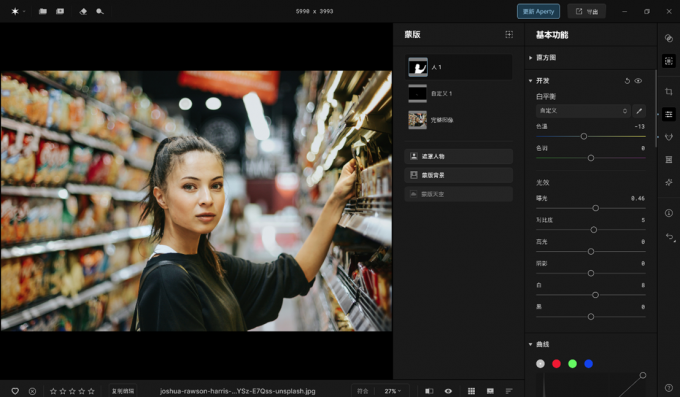680x397 pixels.
Task: Click the 遮罩人物 mask people button
Action: 458,156
